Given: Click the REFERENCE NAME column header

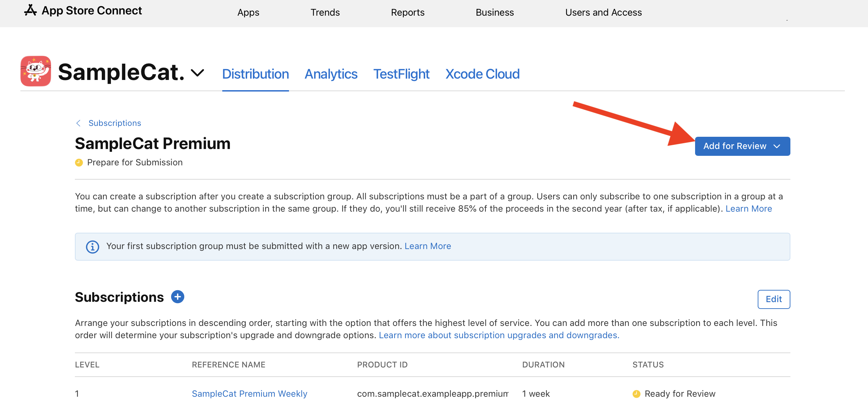Looking at the screenshot, I should tap(228, 365).
